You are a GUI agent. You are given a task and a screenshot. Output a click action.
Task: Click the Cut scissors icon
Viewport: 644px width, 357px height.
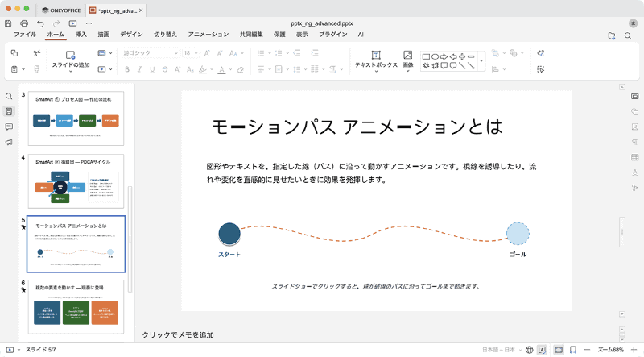37,53
